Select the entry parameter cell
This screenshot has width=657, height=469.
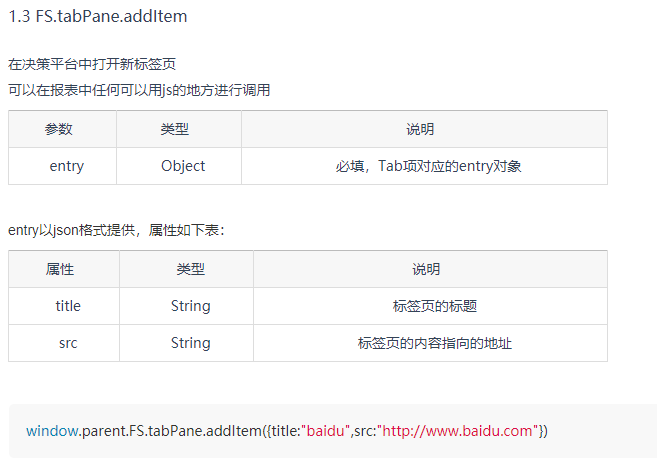62,166
